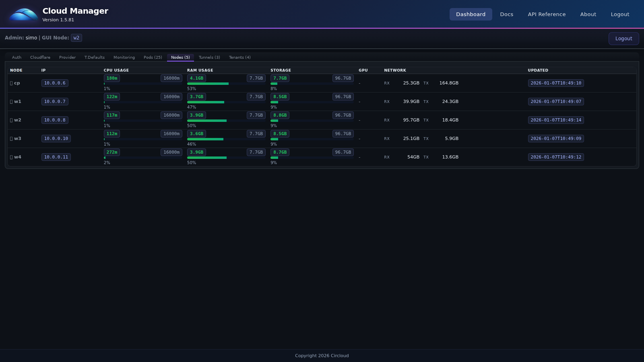Image resolution: width=644 pixels, height=362 pixels.
Task: Switch to the Auth tab
Action: [17, 57]
